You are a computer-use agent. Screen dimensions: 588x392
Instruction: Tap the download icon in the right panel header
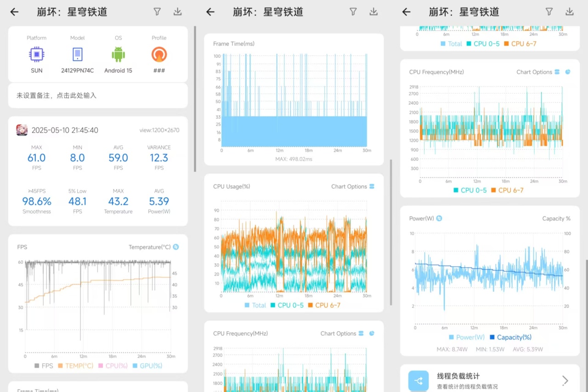point(570,12)
